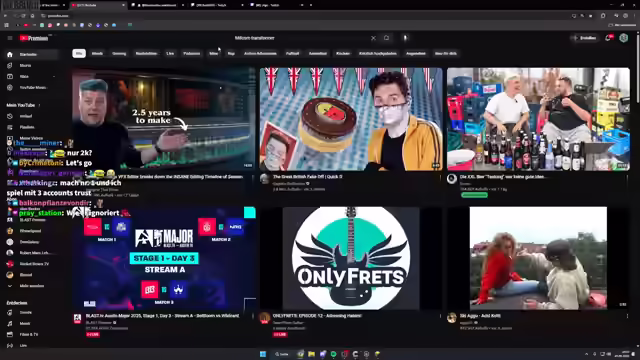This screenshot has height=360, width=640.
Task: Open Verlauf history in the sidebar
Action: (31, 116)
